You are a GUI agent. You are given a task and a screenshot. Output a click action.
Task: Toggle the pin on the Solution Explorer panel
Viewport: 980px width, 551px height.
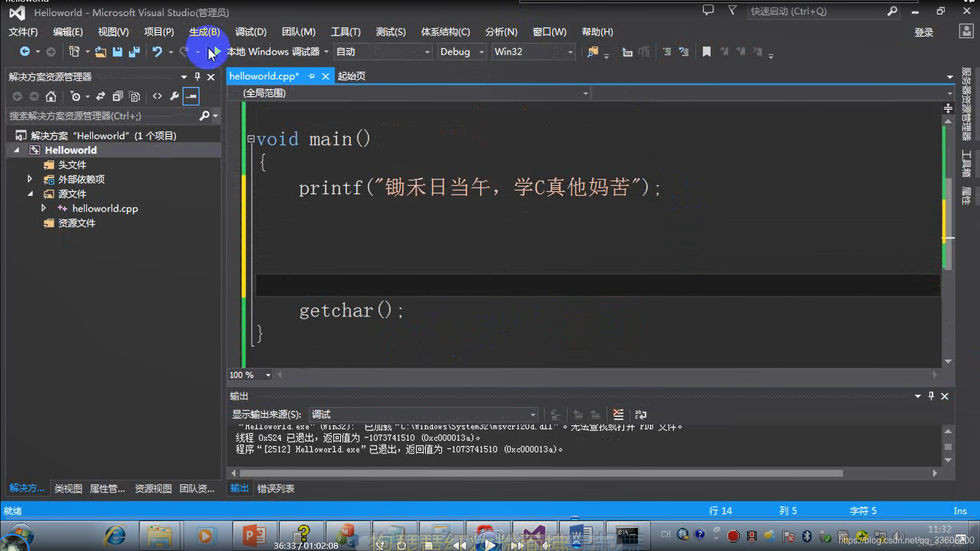point(197,77)
